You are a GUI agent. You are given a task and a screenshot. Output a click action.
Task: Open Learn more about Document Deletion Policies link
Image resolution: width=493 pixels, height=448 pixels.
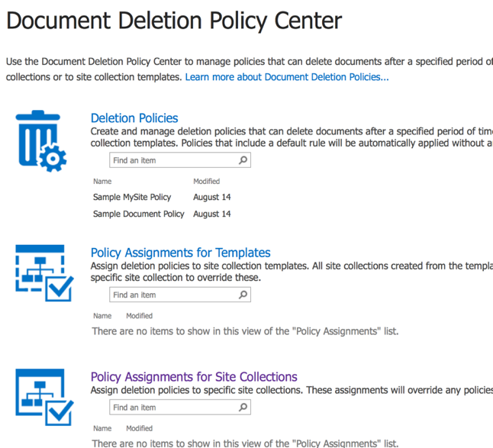(x=287, y=77)
